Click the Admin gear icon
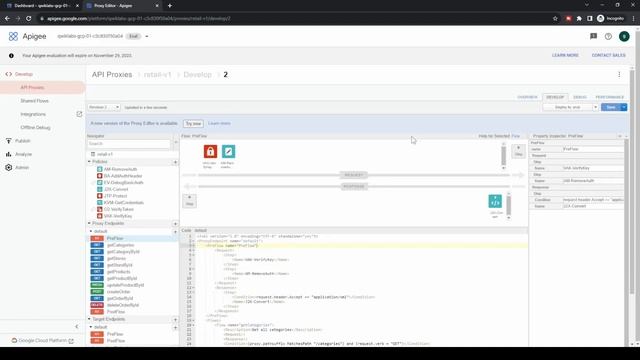Viewport: 640px width, 360px height. [x=9, y=167]
